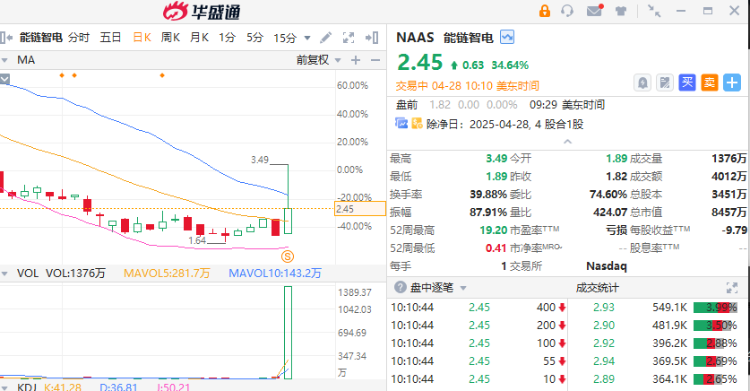Collapse left panel arrow icon
The image size is (750, 391).
(x=6, y=38)
